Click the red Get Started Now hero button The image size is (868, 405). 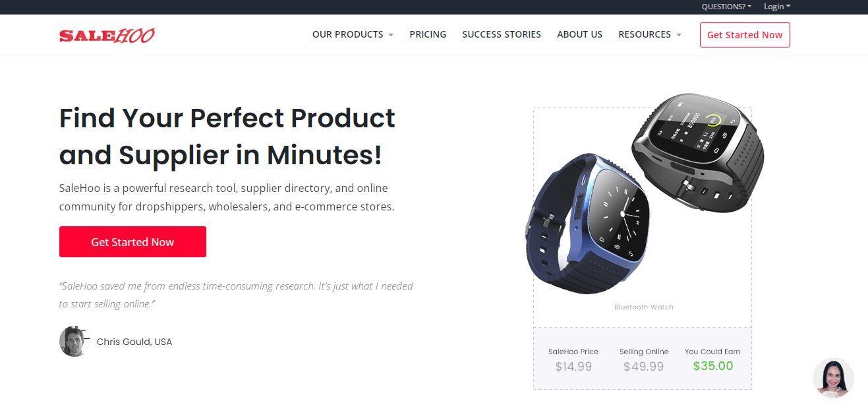pos(132,242)
